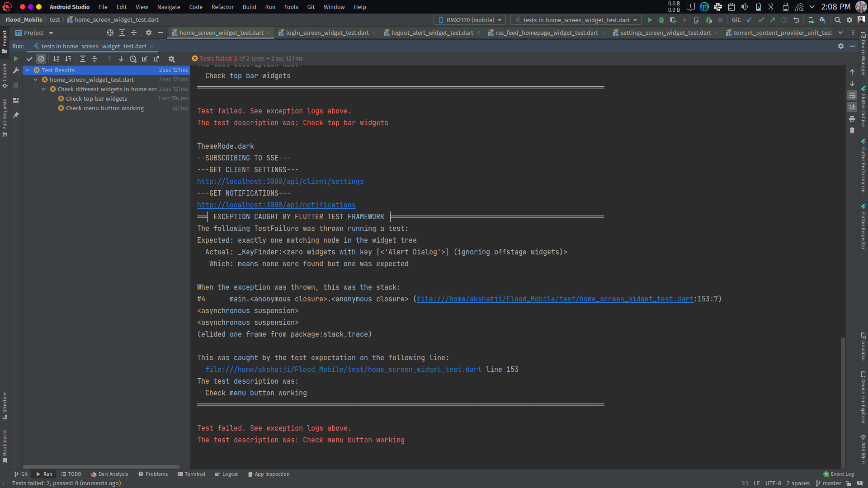868x488 pixels.
Task: Rerun the tests with the green play icon
Action: pos(16,59)
